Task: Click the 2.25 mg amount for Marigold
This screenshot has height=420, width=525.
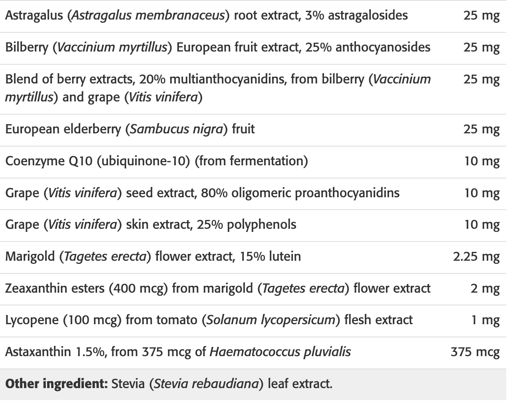Action: [x=476, y=256]
